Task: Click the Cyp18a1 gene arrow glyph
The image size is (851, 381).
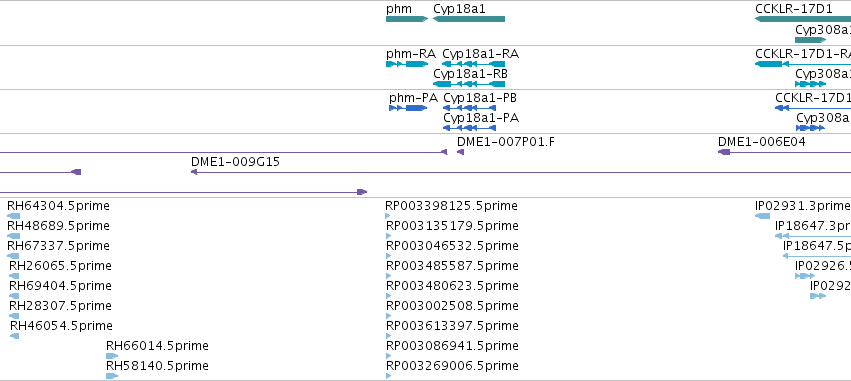Action: (469, 19)
